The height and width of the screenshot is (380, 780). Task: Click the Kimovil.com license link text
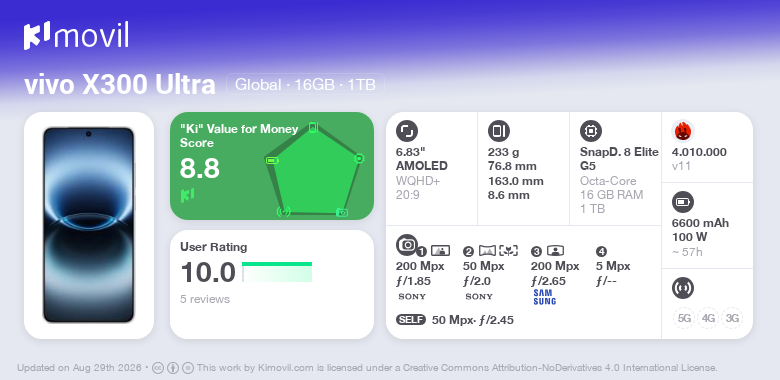[x=286, y=368]
